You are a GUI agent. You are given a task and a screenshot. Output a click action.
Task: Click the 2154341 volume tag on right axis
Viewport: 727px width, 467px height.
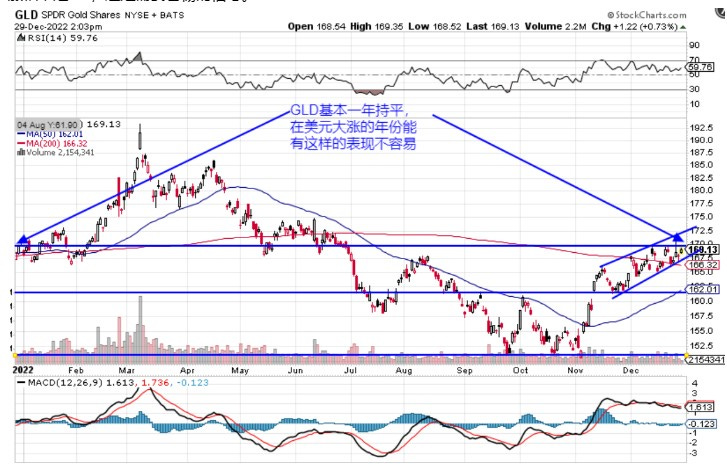coord(705,357)
